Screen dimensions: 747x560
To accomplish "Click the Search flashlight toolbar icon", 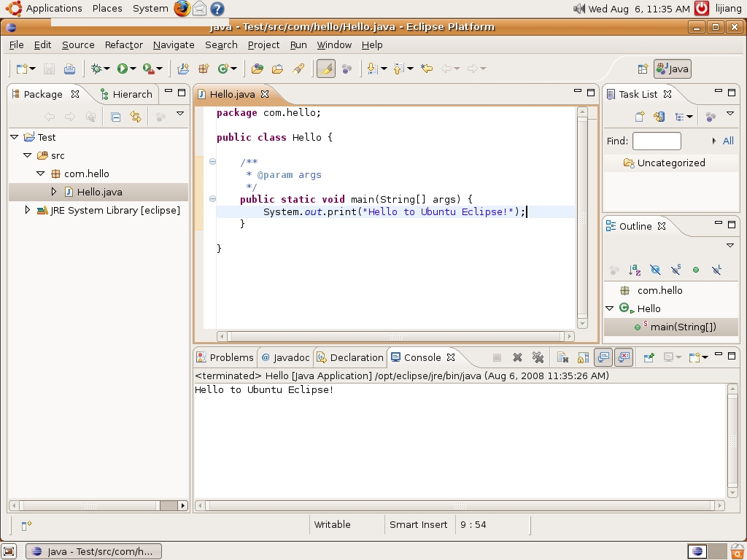I will click(x=298, y=69).
